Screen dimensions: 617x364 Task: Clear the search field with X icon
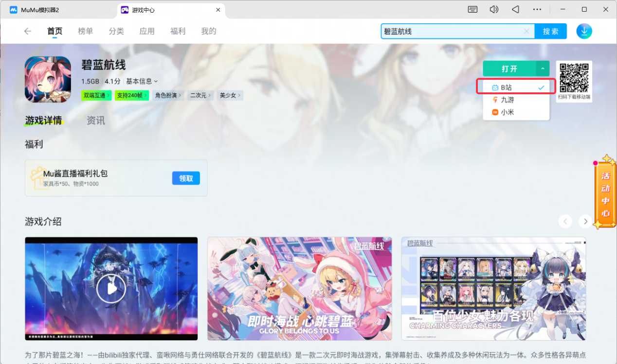click(x=526, y=31)
